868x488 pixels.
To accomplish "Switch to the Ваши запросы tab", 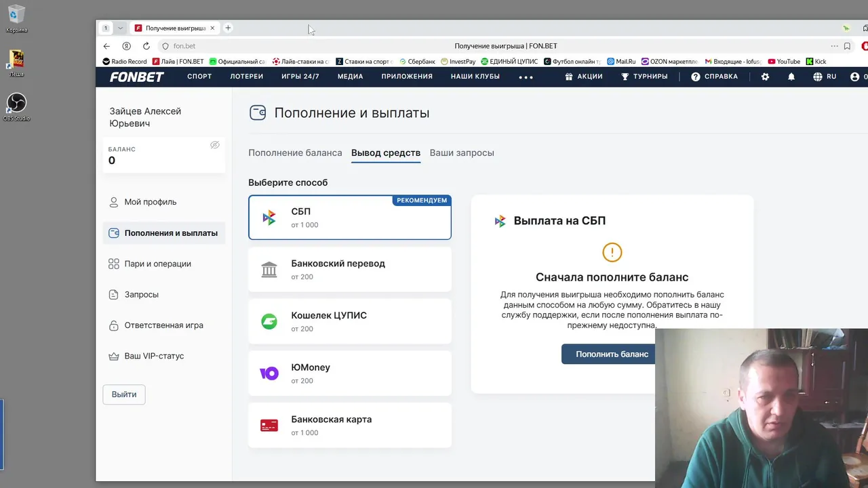I will coord(462,152).
